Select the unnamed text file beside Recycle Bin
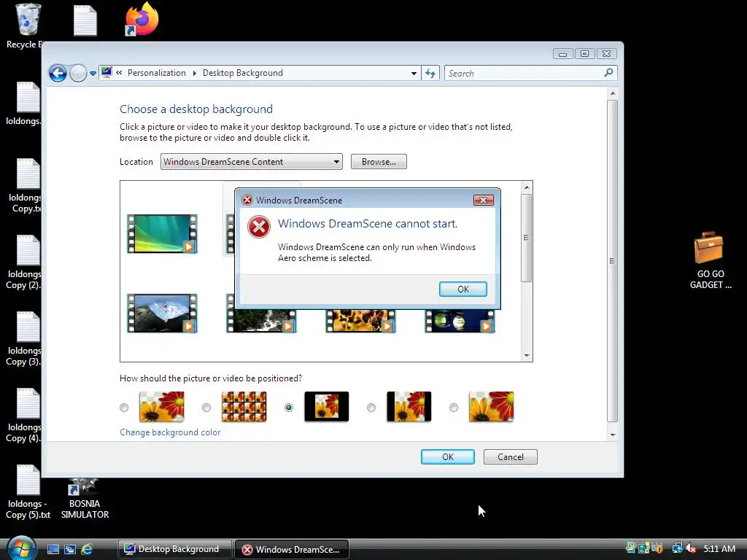The width and height of the screenshot is (747, 560). pos(85,20)
